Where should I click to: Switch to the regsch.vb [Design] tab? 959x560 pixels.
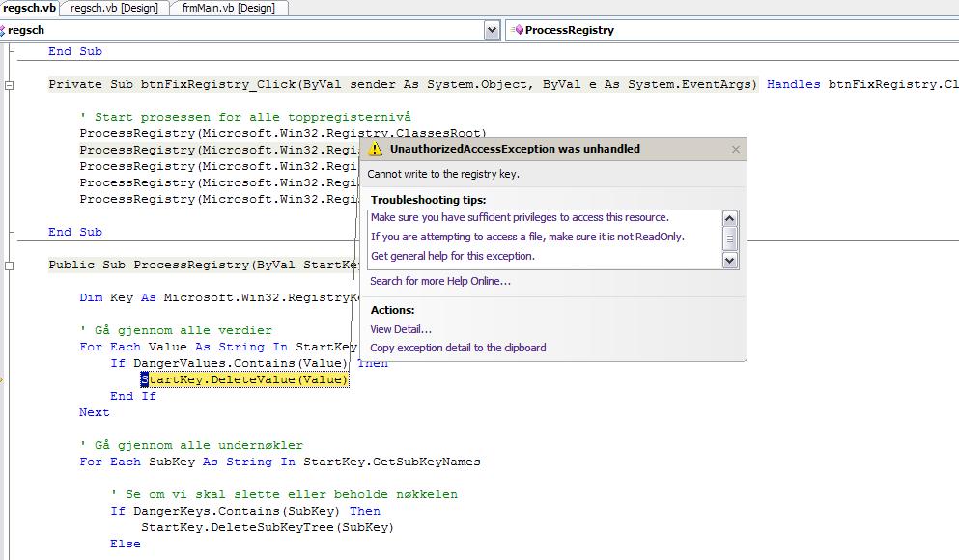(x=115, y=8)
